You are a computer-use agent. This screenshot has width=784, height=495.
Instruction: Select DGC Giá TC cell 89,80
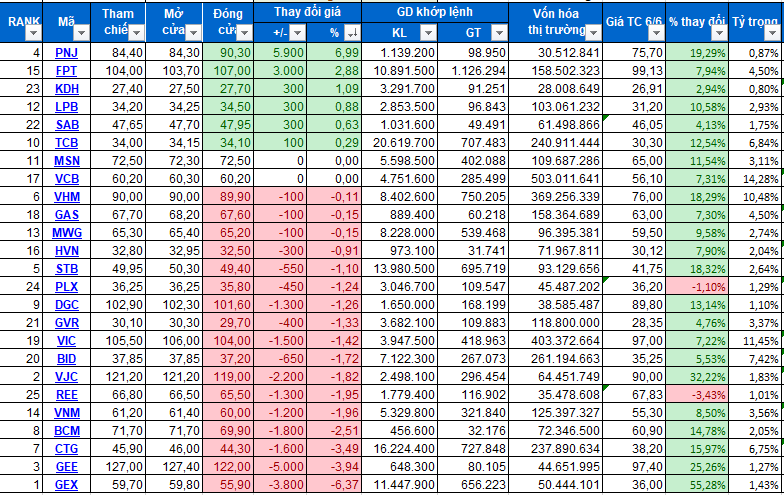[x=634, y=304]
